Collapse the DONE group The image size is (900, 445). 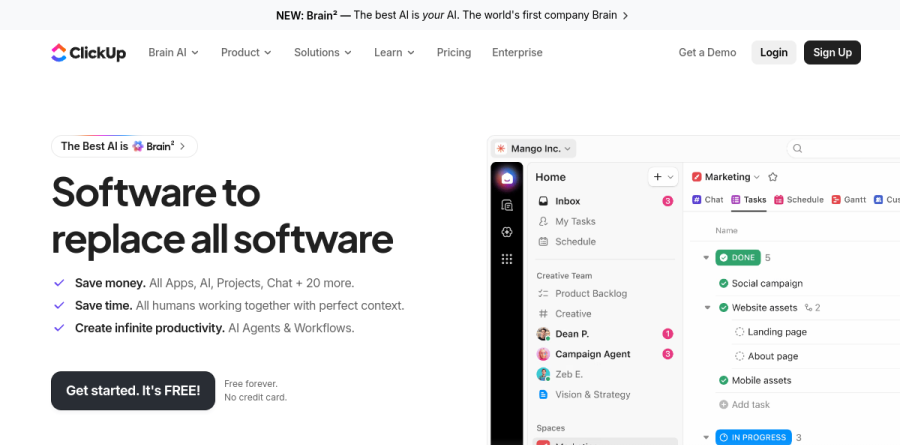(x=706, y=258)
